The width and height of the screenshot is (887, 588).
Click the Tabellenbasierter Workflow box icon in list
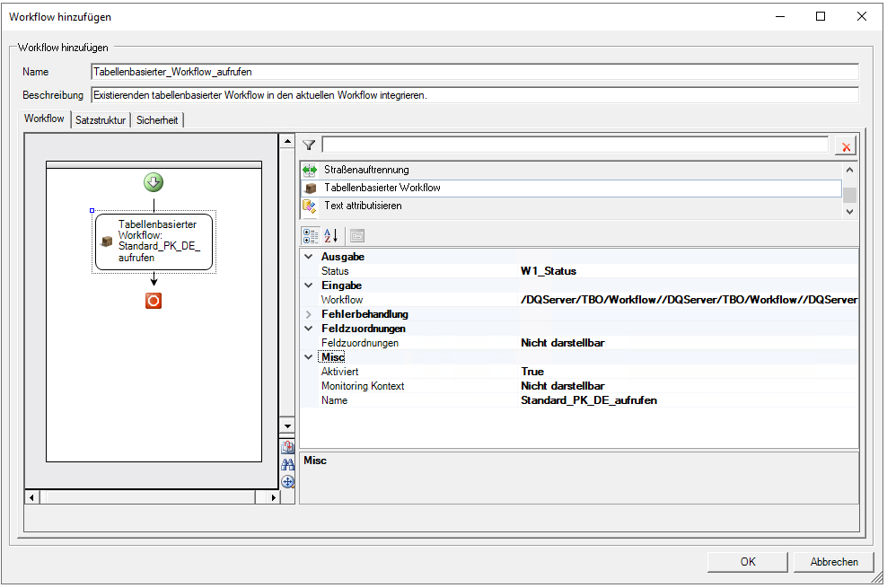coord(310,188)
